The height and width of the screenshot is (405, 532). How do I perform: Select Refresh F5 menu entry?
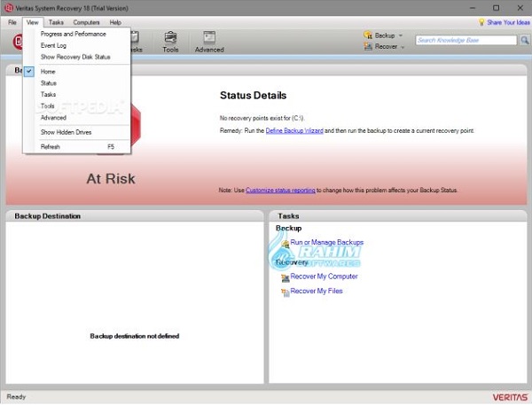click(x=76, y=147)
